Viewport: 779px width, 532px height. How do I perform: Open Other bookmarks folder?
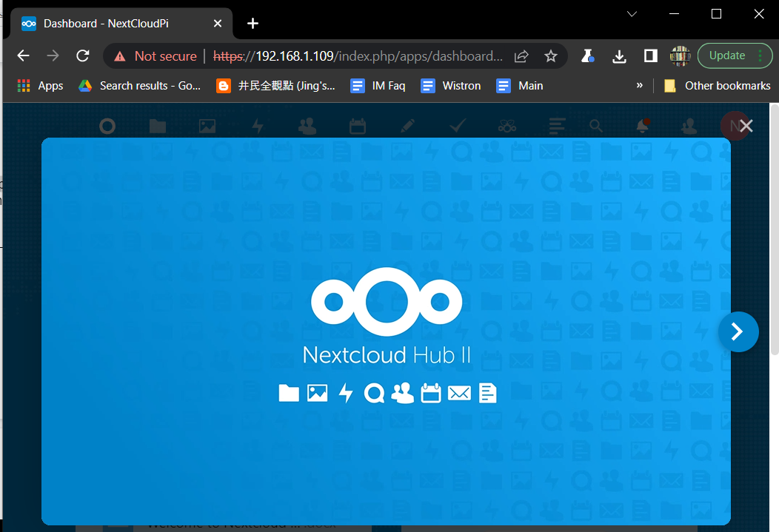click(717, 86)
